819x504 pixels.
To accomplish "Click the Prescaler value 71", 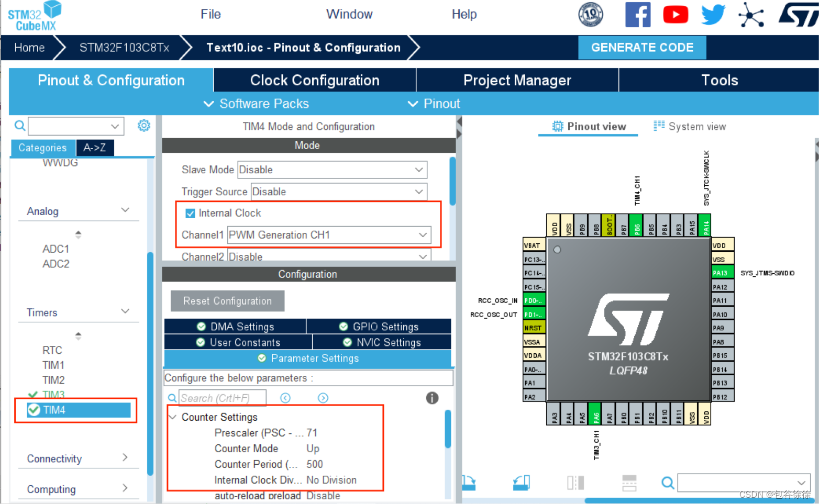I will click(x=312, y=433).
